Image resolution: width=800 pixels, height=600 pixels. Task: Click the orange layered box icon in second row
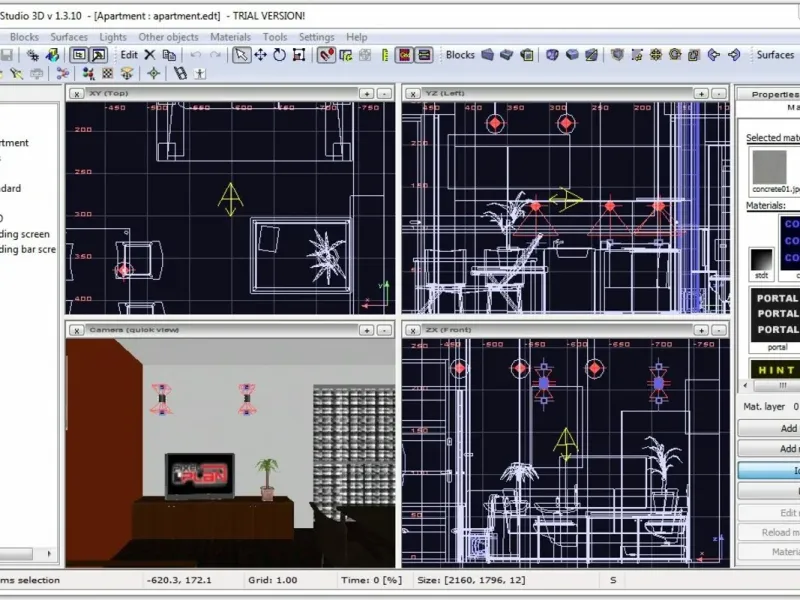[127, 74]
